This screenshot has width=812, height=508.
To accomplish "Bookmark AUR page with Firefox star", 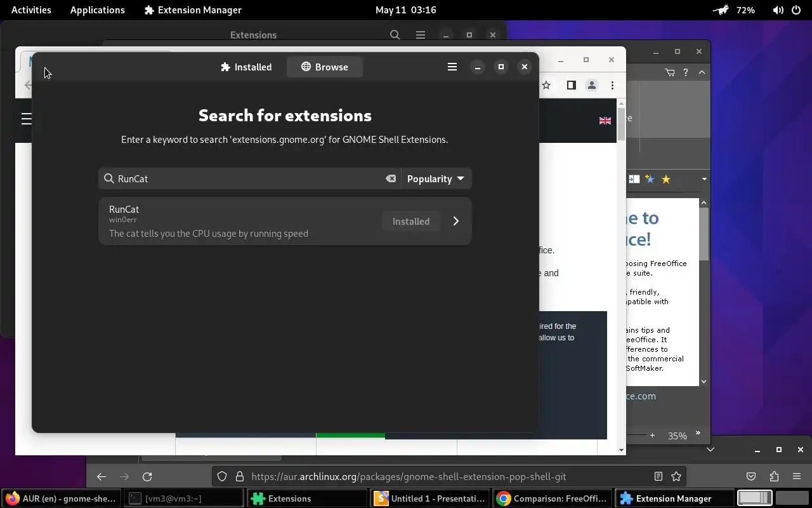I will point(676,476).
